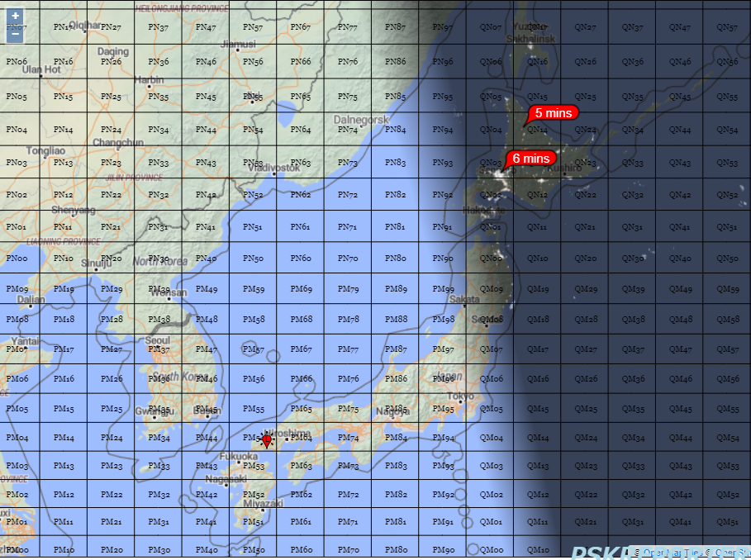This screenshot has height=560, width=751.
Task: Select grid square PM74
Action: coord(348,437)
